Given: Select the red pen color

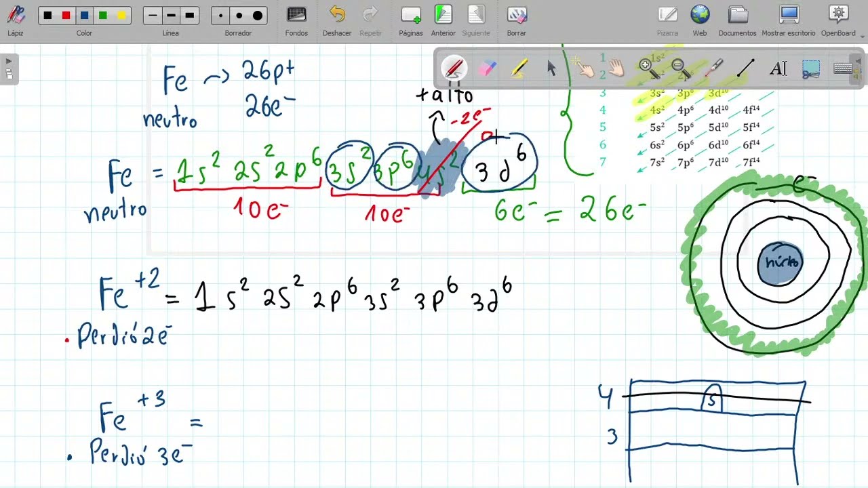Looking at the screenshot, I should [66, 15].
